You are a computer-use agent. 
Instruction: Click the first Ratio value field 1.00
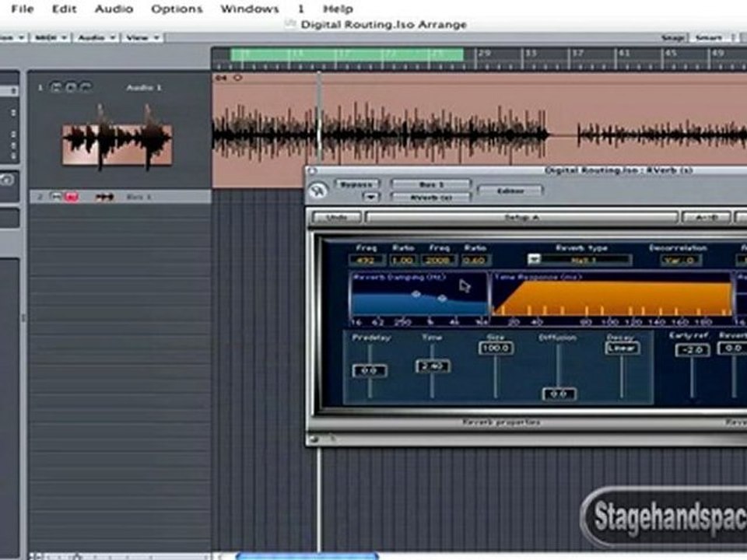click(403, 261)
